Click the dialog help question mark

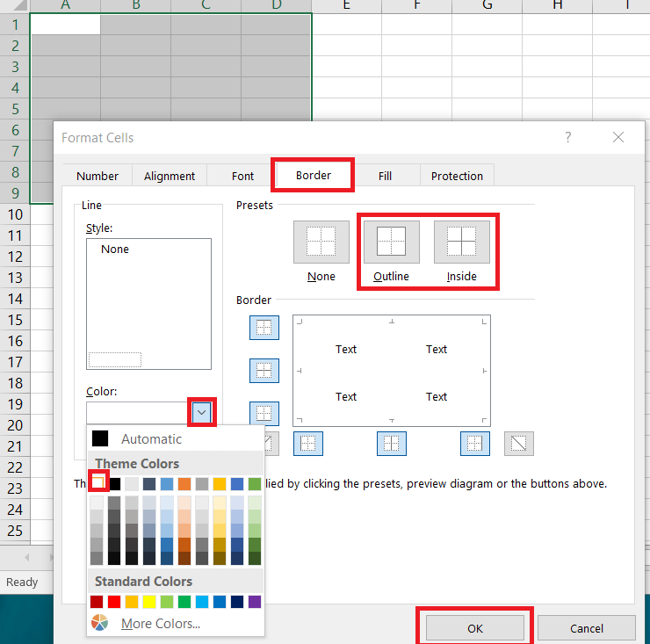point(568,137)
